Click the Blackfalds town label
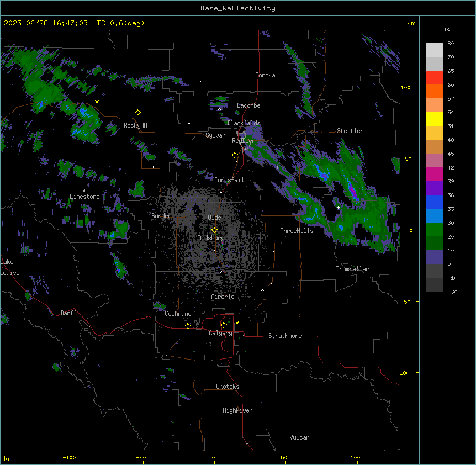The height and width of the screenshot is (465, 476). [244, 123]
